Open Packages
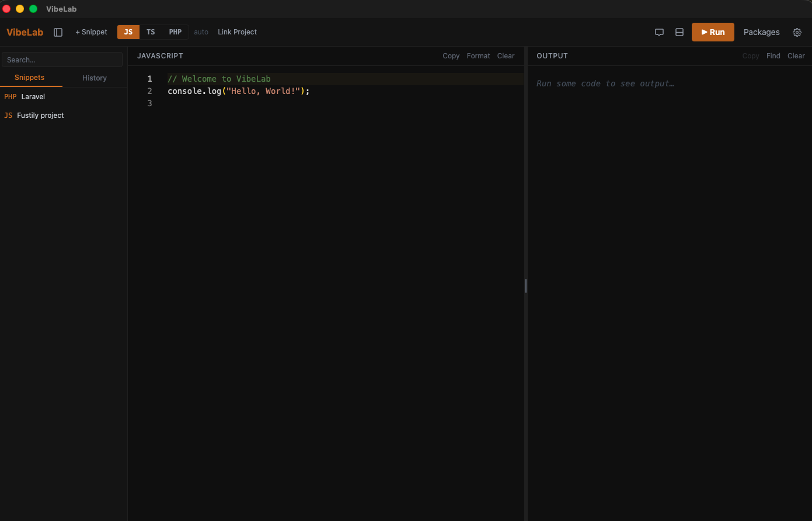This screenshot has height=521, width=812. 761,32
